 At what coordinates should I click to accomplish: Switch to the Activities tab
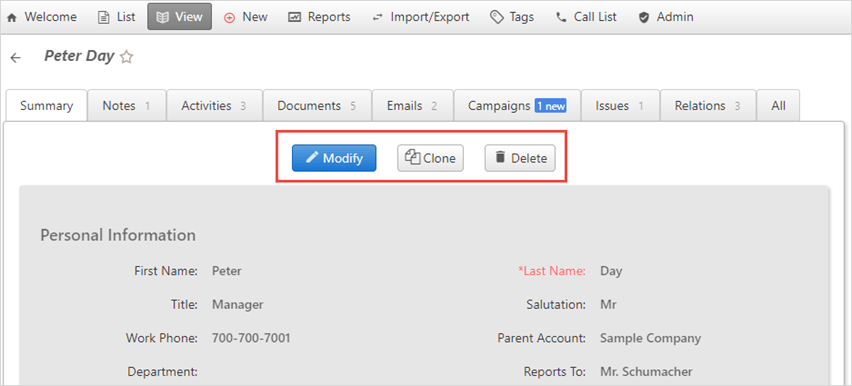pyautogui.click(x=214, y=105)
